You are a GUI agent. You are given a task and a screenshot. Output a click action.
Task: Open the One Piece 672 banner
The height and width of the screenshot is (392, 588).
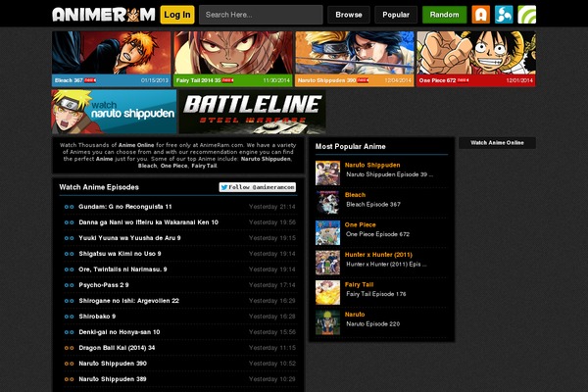pos(476,59)
